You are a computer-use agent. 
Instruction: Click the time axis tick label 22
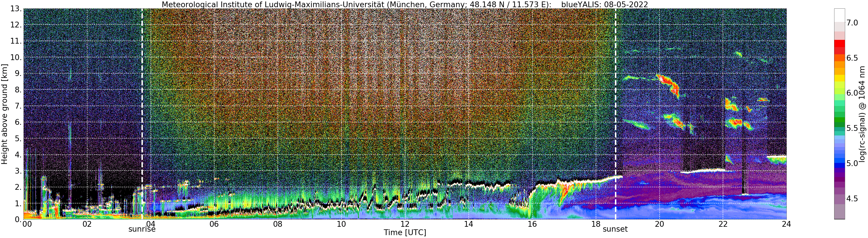pyautogui.click(x=723, y=224)
